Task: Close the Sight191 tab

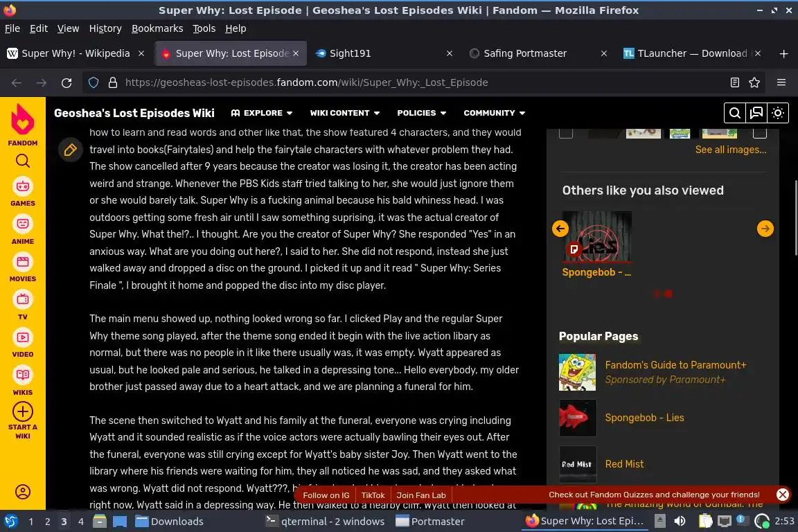Action: tap(450, 53)
